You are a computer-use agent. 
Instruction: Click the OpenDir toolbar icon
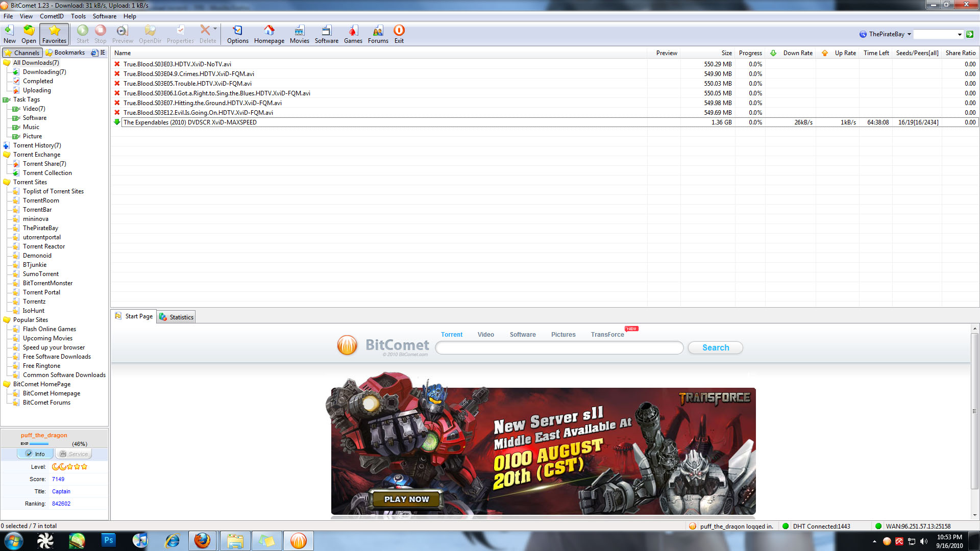pos(150,34)
